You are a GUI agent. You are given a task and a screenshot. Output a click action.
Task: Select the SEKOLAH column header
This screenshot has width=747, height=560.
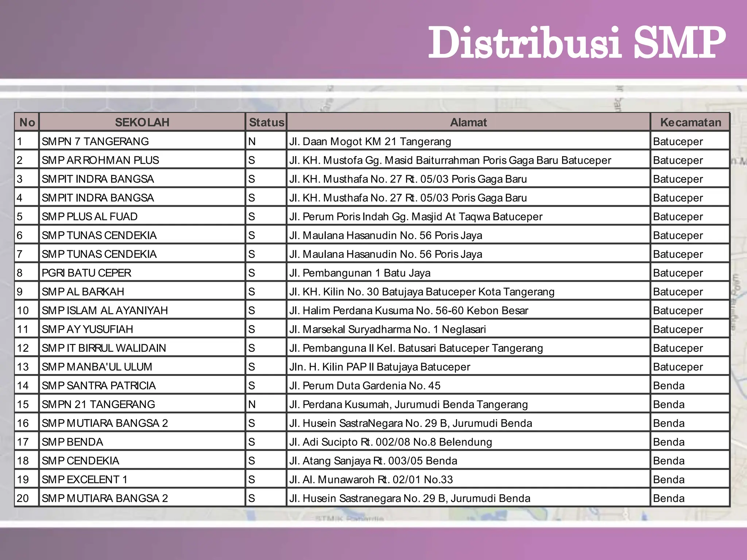142,122
